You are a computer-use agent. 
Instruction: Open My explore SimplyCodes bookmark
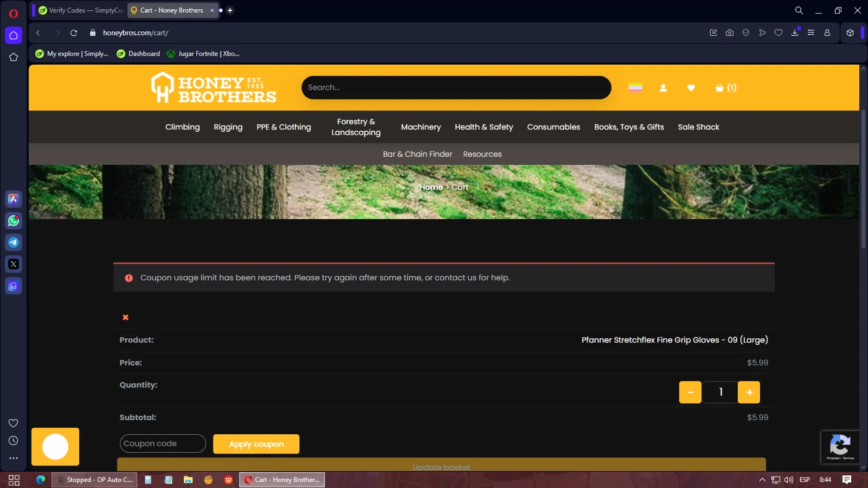(72, 54)
